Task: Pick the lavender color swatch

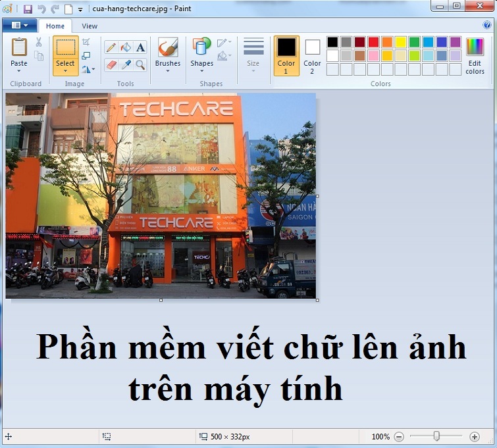Action: click(455, 55)
